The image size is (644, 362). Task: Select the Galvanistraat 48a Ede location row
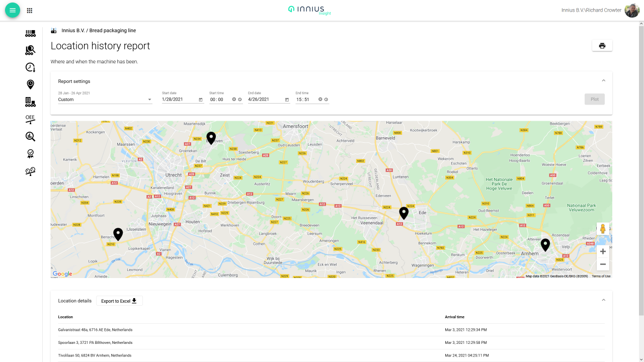331,330
